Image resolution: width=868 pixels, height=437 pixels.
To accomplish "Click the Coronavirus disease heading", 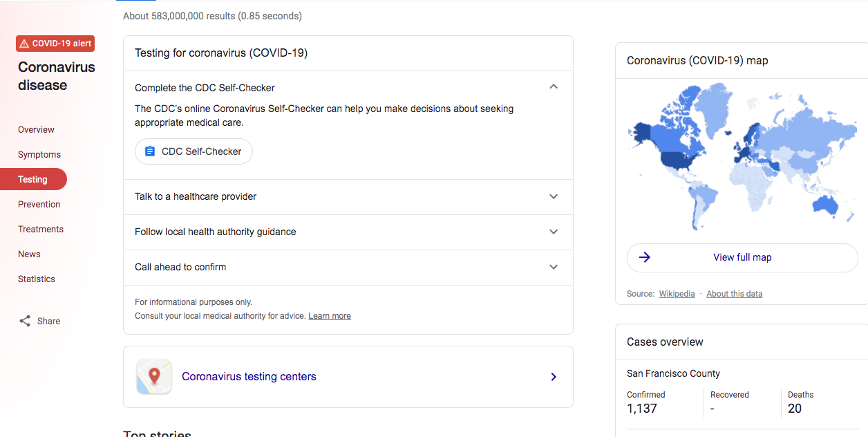I will [57, 76].
